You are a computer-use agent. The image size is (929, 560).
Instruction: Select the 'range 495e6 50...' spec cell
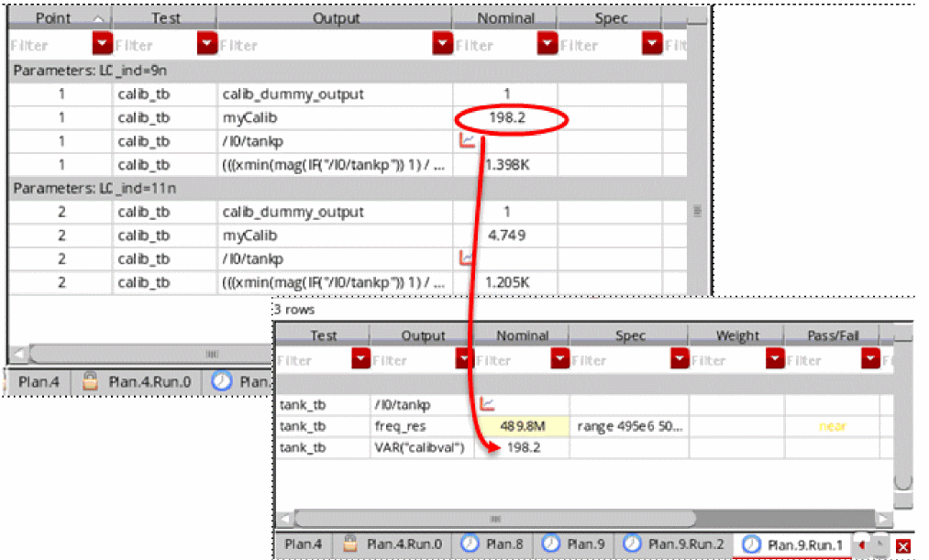(629, 426)
